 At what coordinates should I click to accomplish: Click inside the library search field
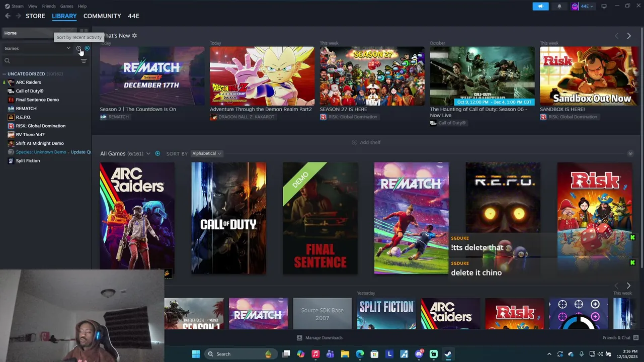coord(45,61)
